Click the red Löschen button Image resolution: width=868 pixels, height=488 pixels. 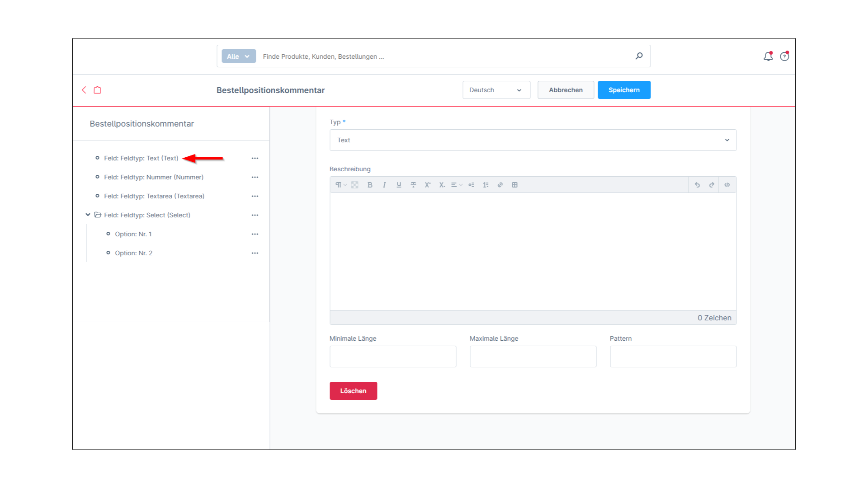pos(353,391)
